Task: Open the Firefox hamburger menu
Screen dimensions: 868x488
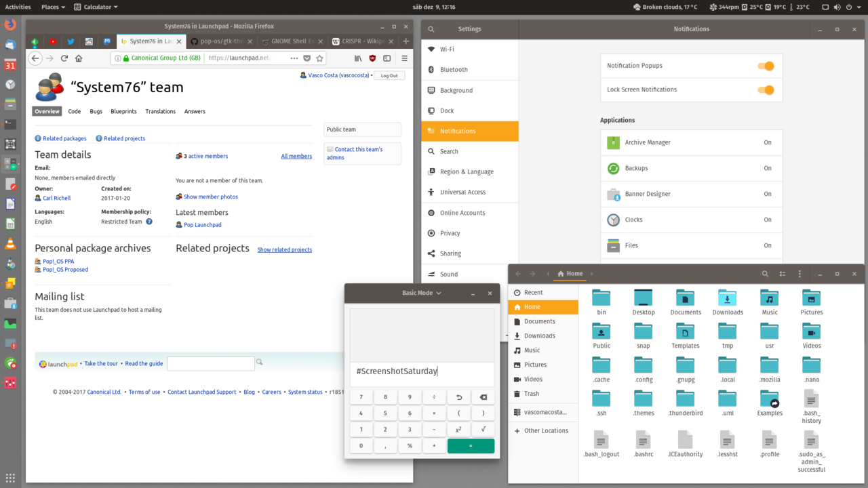Action: [404, 58]
